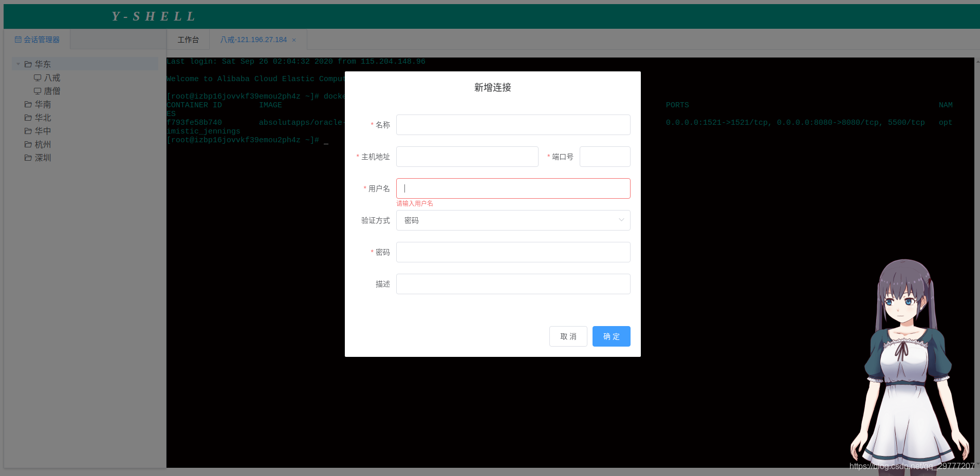This screenshot has width=980, height=476.
Task: Click the 名称 input field
Action: coord(512,125)
